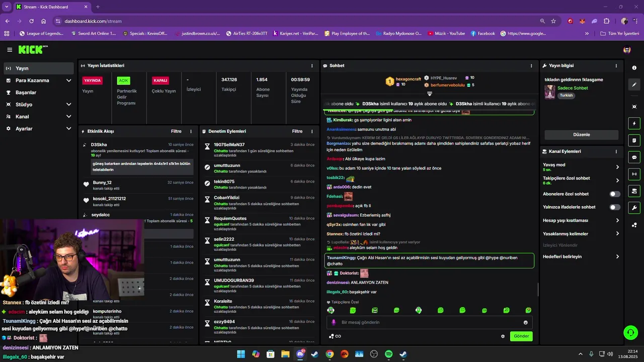Viewport: 644px width, 362px height.
Task: Bookmark this page with the star icon
Action: point(553,21)
